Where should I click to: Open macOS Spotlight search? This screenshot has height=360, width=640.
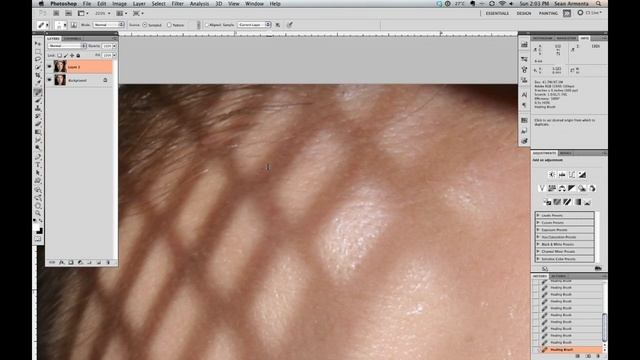598,4
